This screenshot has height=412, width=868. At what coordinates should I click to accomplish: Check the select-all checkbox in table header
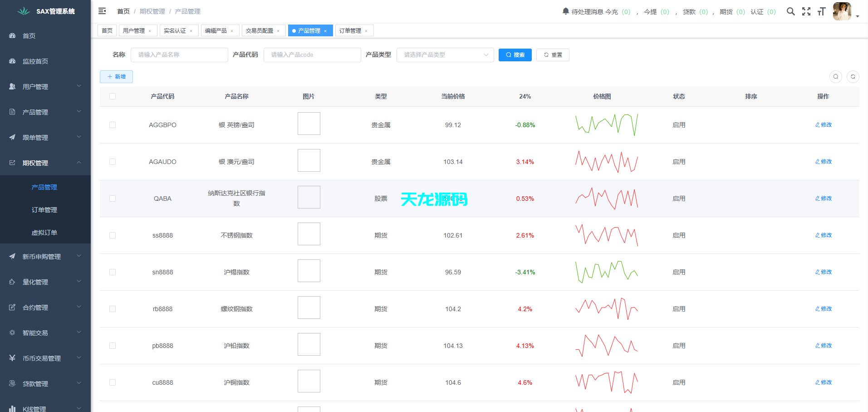tap(113, 96)
